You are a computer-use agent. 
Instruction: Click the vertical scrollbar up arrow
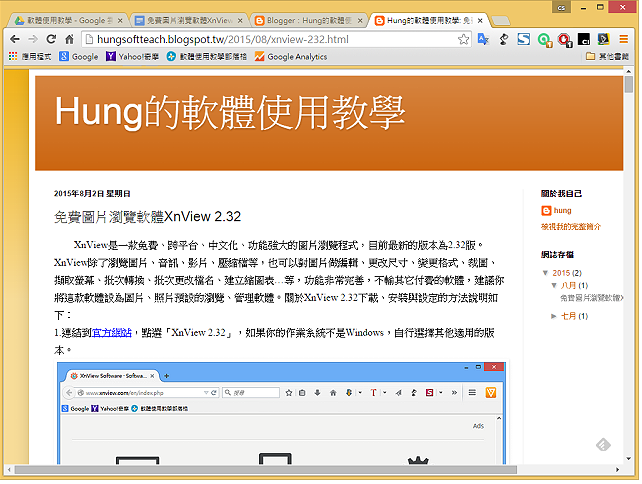coord(628,72)
